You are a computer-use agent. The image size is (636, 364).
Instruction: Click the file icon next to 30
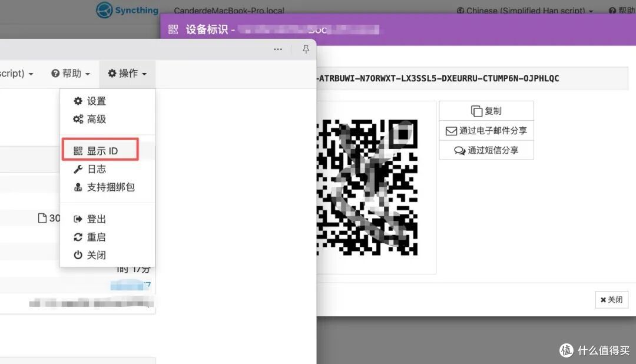(x=42, y=218)
